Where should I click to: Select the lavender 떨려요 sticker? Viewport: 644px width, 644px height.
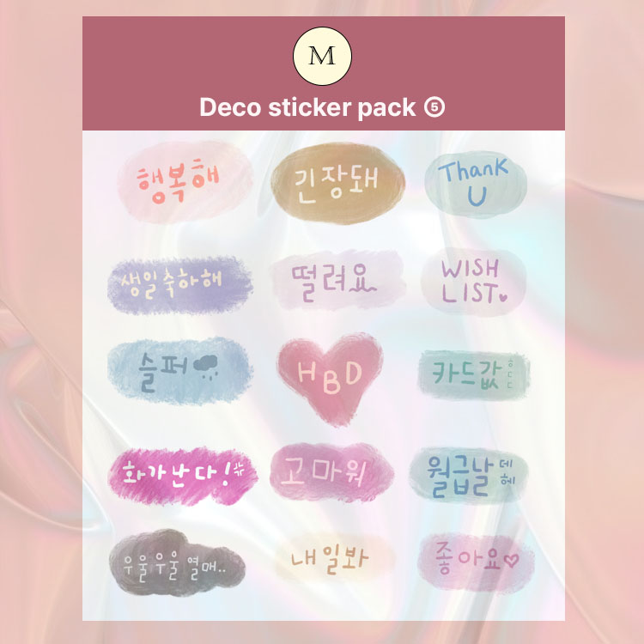(337, 280)
